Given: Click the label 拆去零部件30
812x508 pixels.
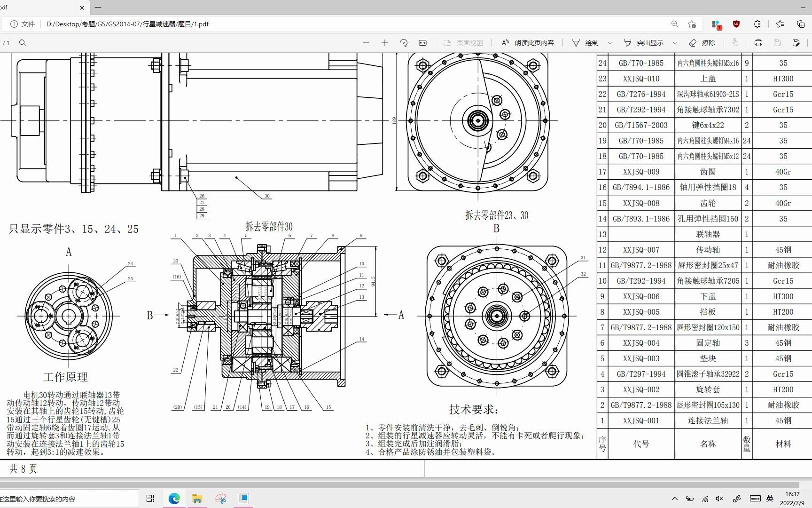Looking at the screenshot, I should click(269, 227).
